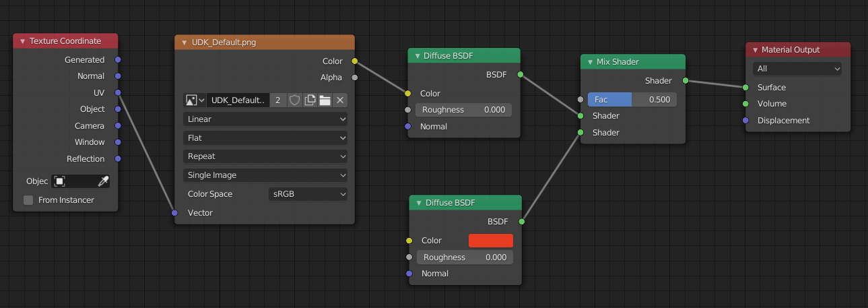Click image texture Color output socket

354,61
